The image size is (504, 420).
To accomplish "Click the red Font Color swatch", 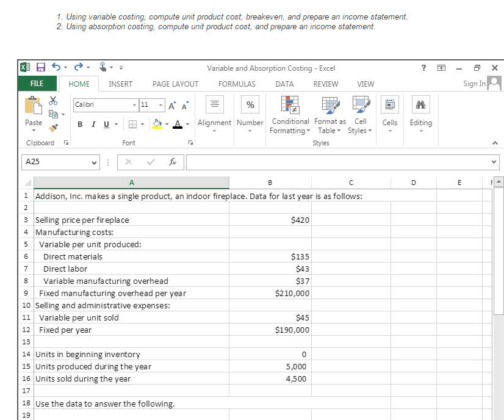I will 178,124.
